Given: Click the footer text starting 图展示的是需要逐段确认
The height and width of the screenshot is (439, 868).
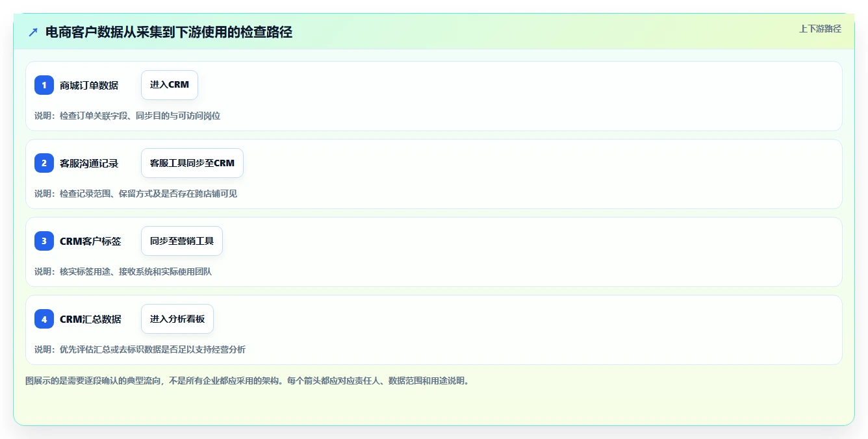Looking at the screenshot, I should coord(247,381).
